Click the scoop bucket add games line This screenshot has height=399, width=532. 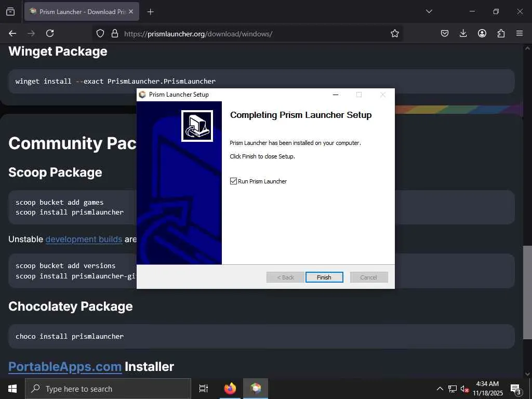(59, 202)
